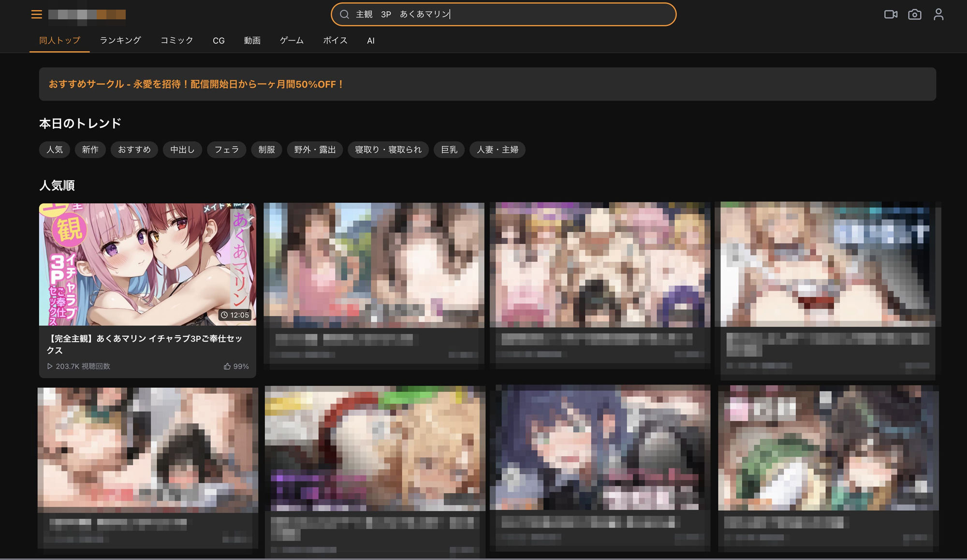This screenshot has width=967, height=560.
Task: Open the hamburger navigation menu
Action: coord(37,14)
